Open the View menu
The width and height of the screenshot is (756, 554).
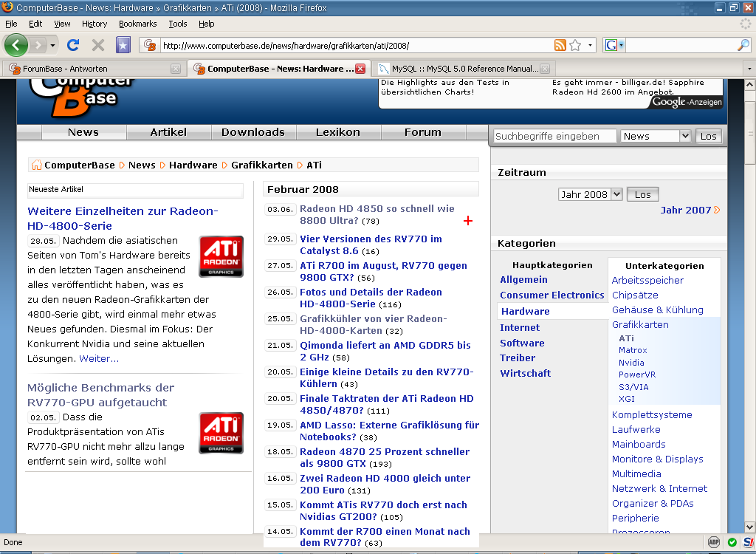[x=62, y=24]
